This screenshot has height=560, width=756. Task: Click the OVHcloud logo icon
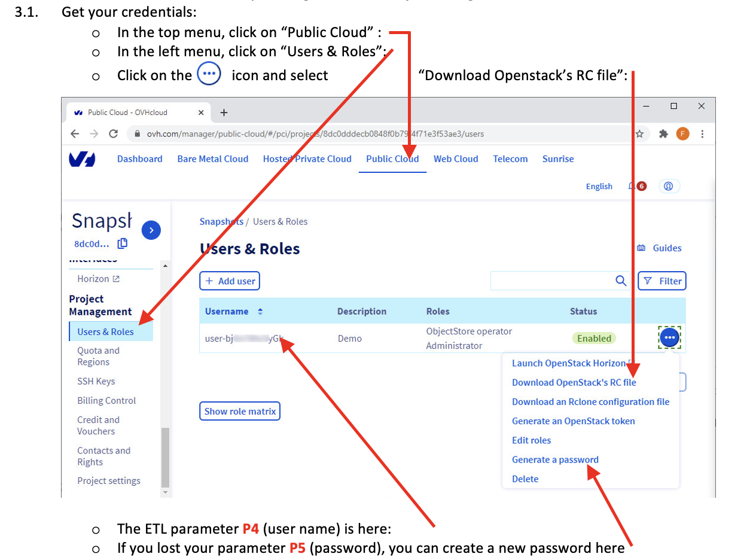(82, 159)
